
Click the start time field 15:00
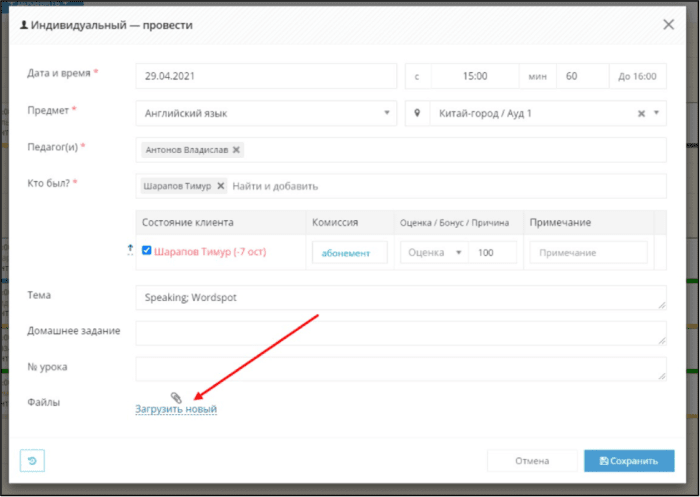coord(475,76)
